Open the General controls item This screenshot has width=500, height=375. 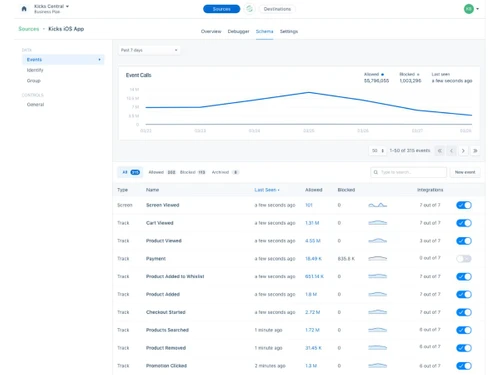[35, 104]
